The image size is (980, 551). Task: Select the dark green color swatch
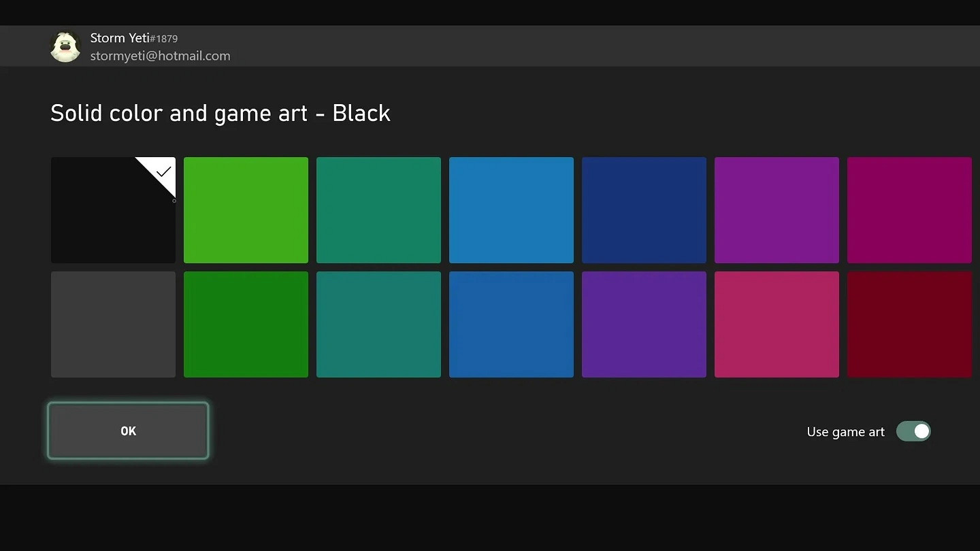click(246, 324)
